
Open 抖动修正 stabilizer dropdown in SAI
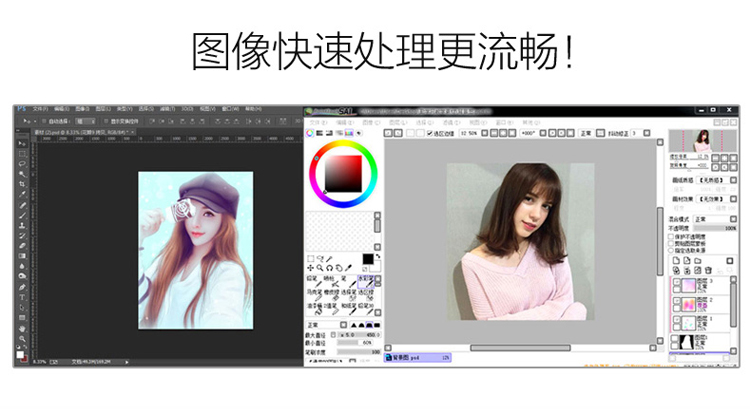tap(640, 133)
